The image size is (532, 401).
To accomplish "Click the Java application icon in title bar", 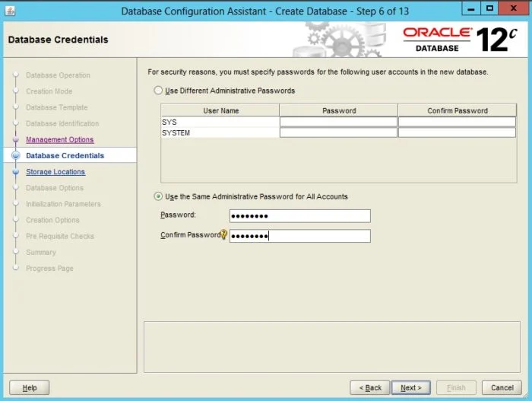I will [10, 11].
